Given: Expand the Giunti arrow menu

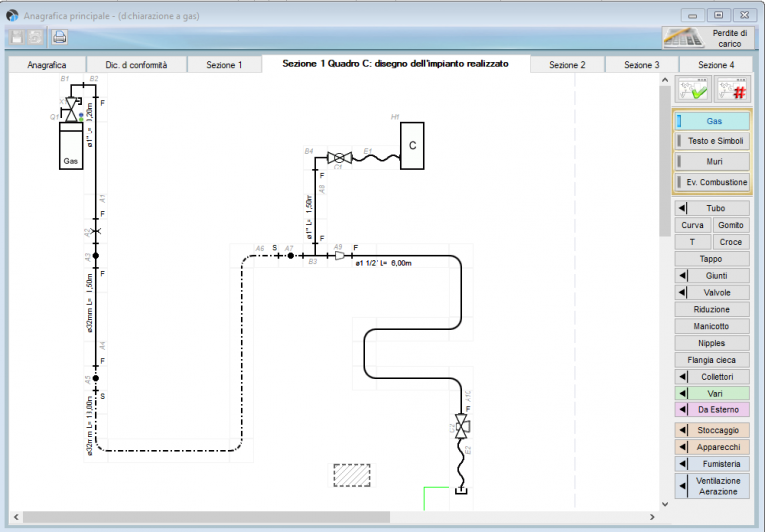Looking at the screenshot, I should [x=683, y=276].
